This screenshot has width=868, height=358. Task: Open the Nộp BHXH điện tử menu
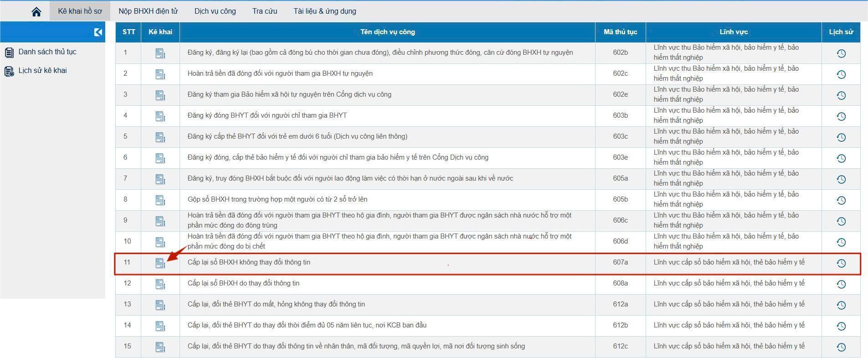pyautogui.click(x=148, y=11)
